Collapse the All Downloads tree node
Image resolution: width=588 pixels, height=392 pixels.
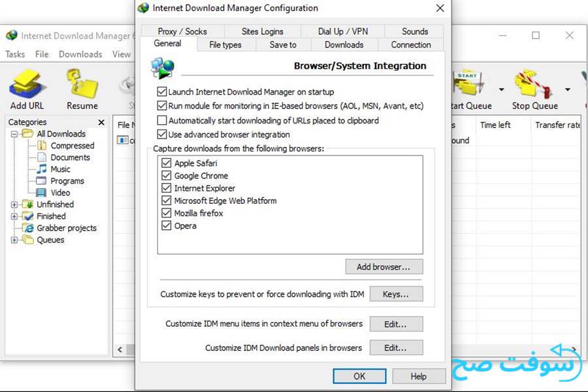pos(14,134)
